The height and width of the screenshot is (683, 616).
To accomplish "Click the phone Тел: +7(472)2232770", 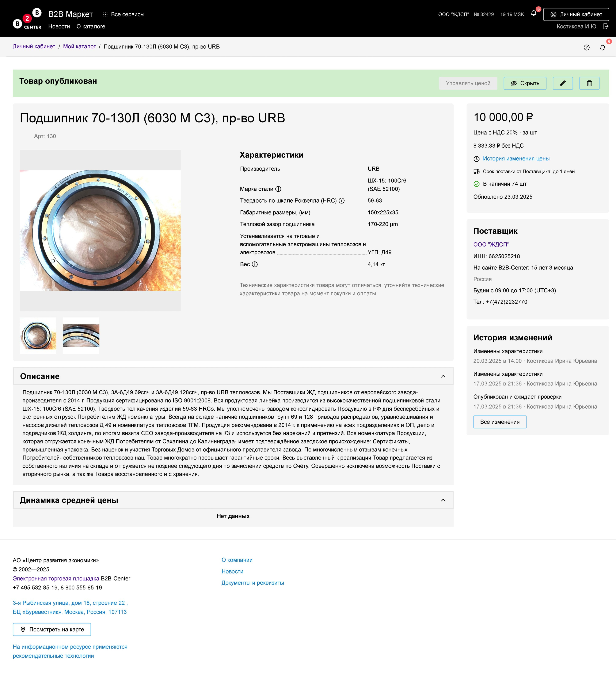I will click(x=500, y=302).
